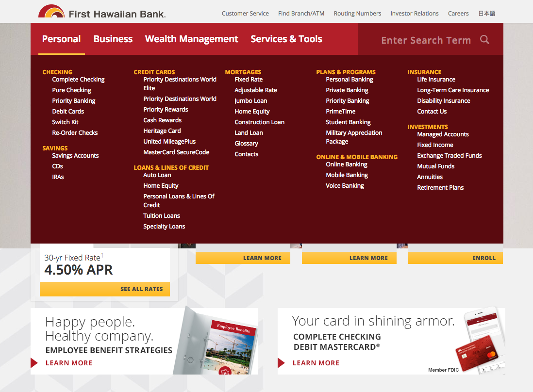Open Savings Accounts
This screenshot has height=392, width=533.
tap(75, 156)
